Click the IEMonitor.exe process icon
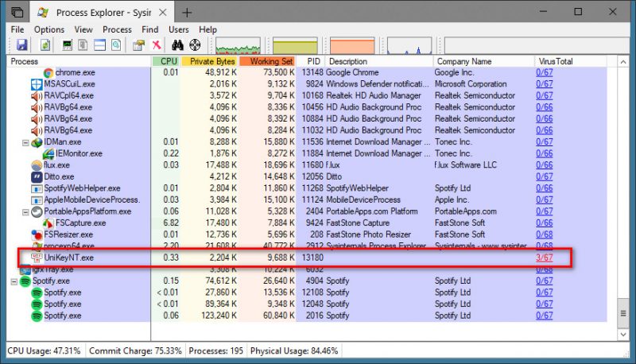The width and height of the screenshot is (636, 364). (x=48, y=153)
